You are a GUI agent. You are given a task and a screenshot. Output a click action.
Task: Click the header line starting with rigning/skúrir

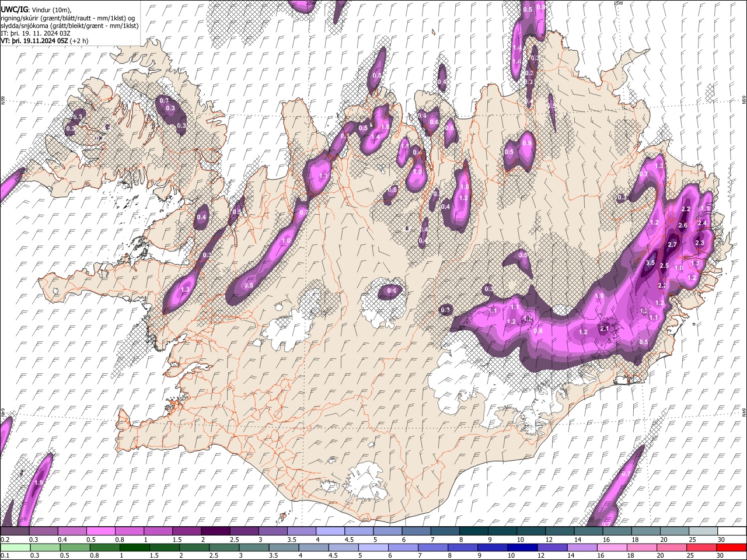68,17
